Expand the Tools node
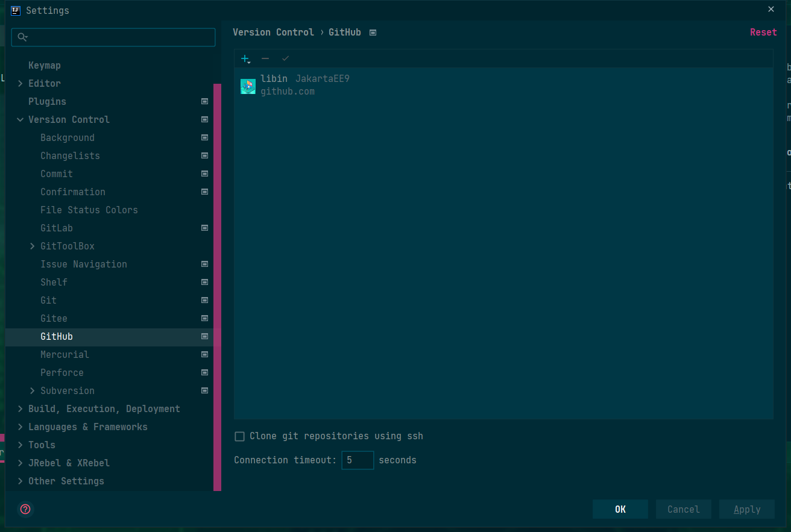The width and height of the screenshot is (791, 532). [x=20, y=445]
